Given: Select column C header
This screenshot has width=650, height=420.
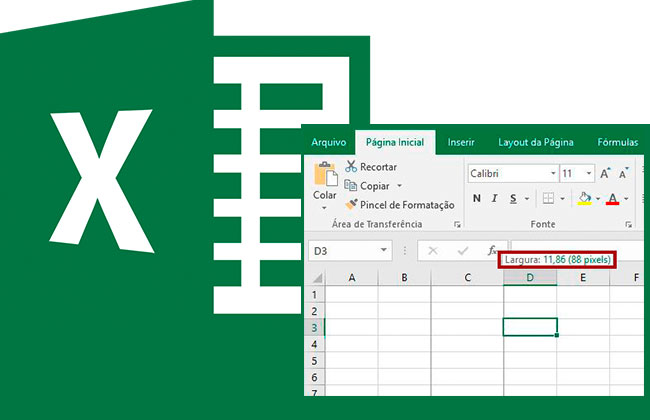Looking at the screenshot, I should click(x=467, y=278).
